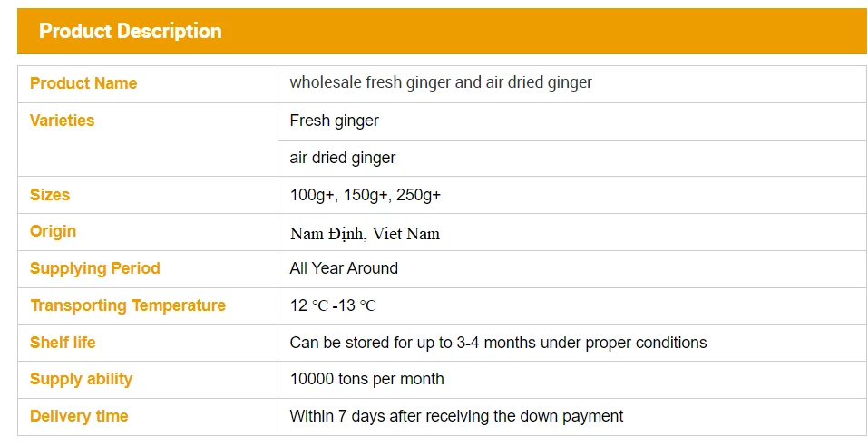Image resolution: width=868 pixels, height=446 pixels.
Task: Click the '100g+, 150g+, 250g+' sizes value
Action: (x=366, y=195)
